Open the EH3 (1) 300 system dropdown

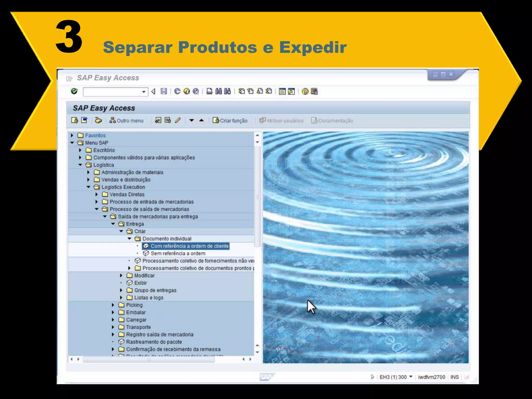(411, 377)
